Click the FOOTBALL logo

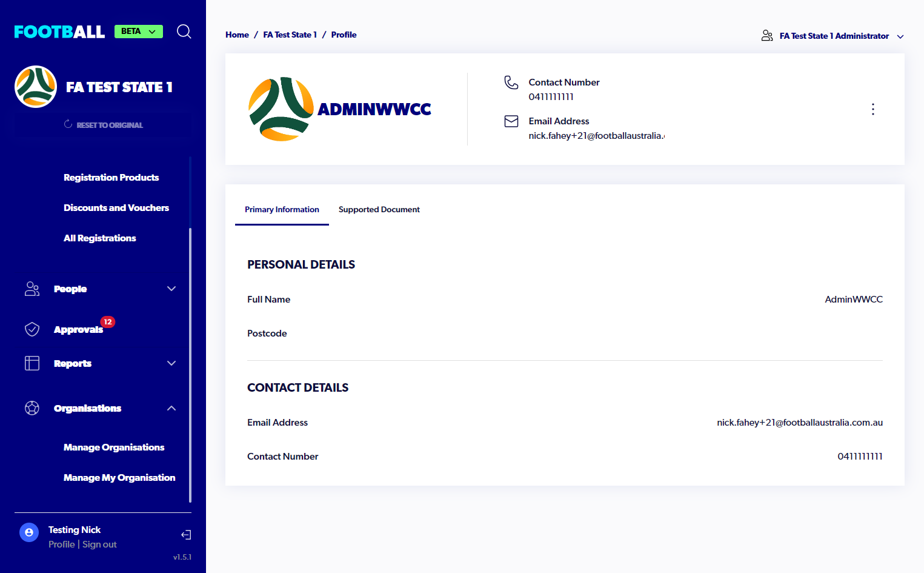pyautogui.click(x=59, y=32)
